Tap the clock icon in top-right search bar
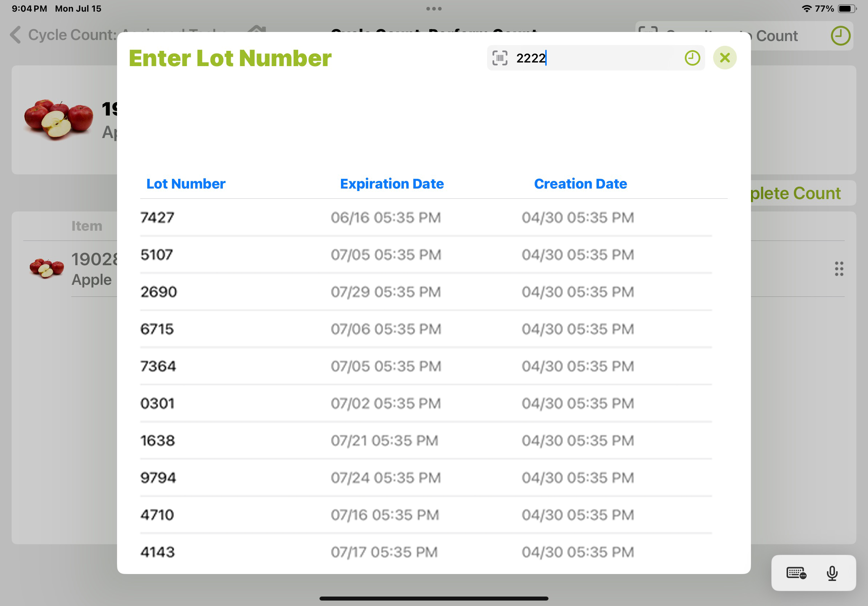The image size is (868, 606). (x=840, y=36)
